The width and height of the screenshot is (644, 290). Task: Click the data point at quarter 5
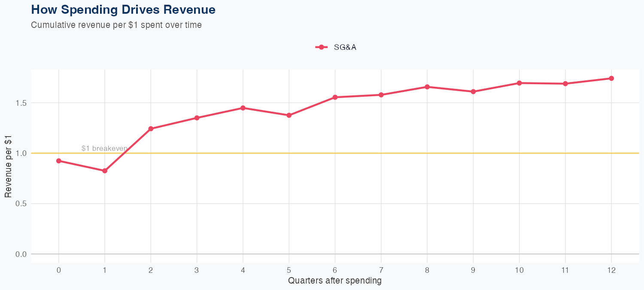click(x=289, y=115)
